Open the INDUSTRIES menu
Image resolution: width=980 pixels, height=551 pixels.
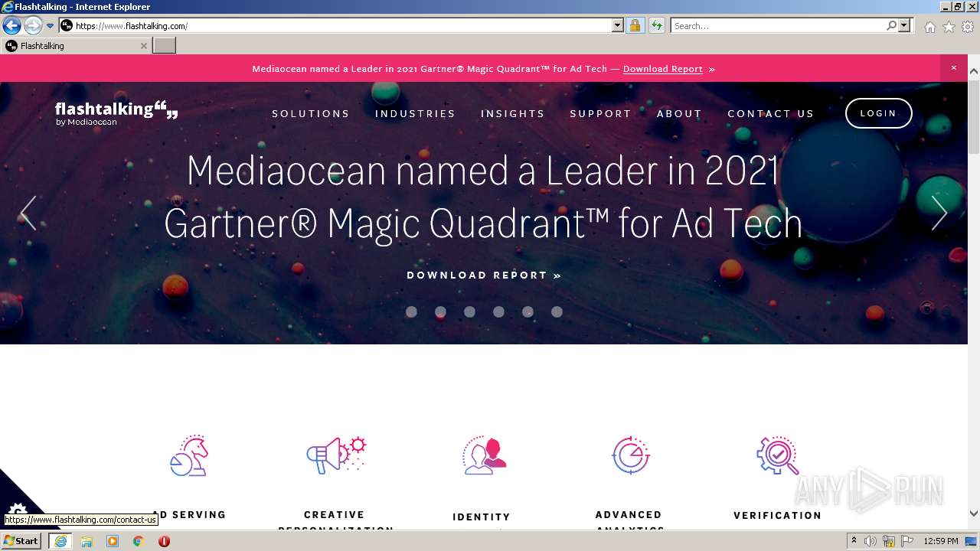tap(415, 113)
